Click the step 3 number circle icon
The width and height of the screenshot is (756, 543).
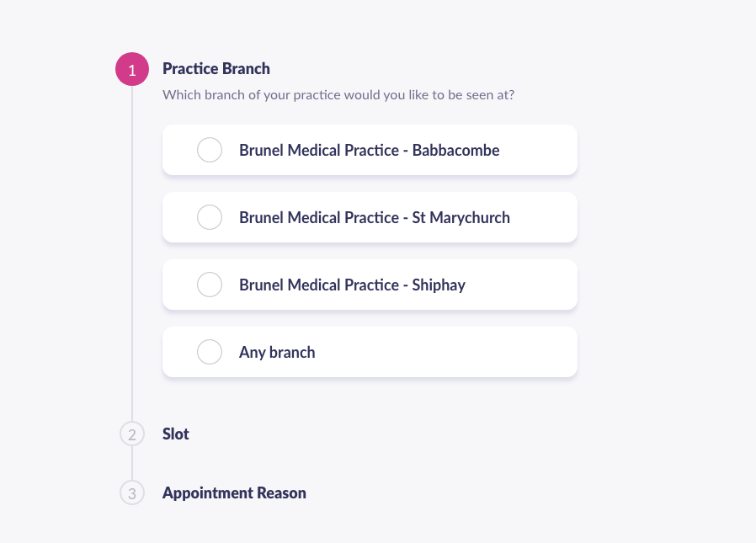coord(132,492)
